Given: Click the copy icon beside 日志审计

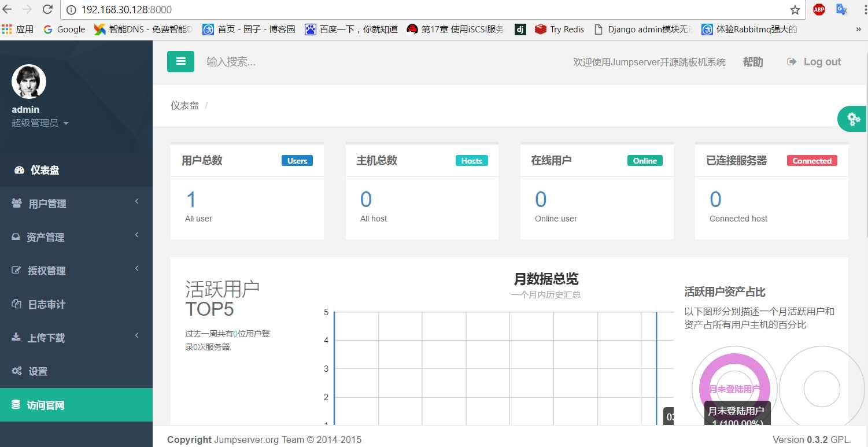Looking at the screenshot, I should coord(17,304).
